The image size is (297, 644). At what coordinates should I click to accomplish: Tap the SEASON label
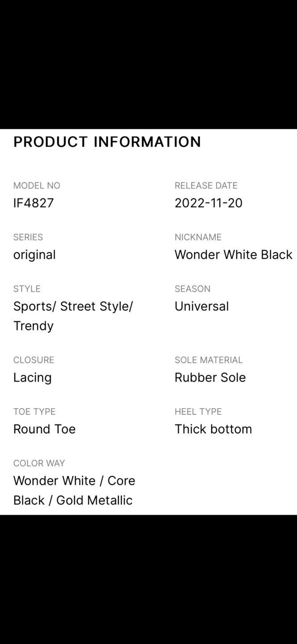click(192, 289)
